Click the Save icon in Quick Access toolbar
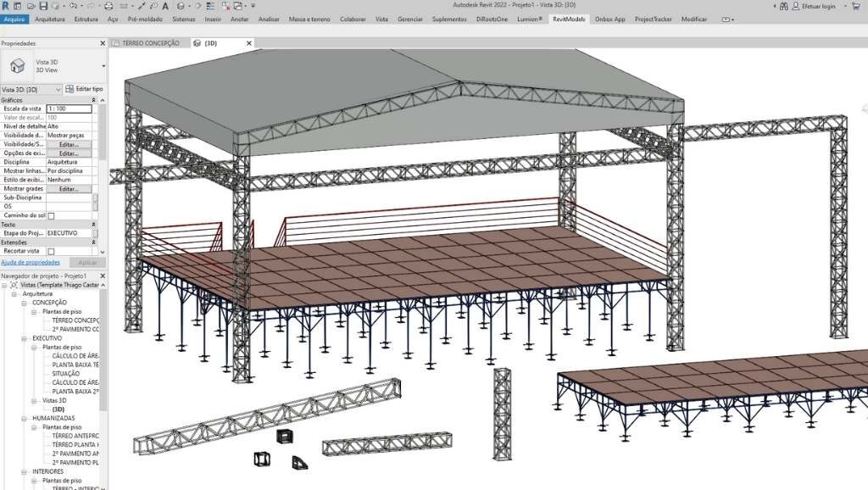This screenshot has width=868, height=490. [x=44, y=6]
